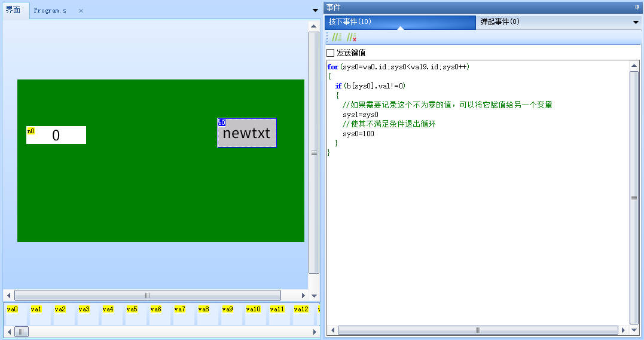Click the code editor horizontal scrollbar thumb
Screen dimensions: 644x340
coord(477,330)
